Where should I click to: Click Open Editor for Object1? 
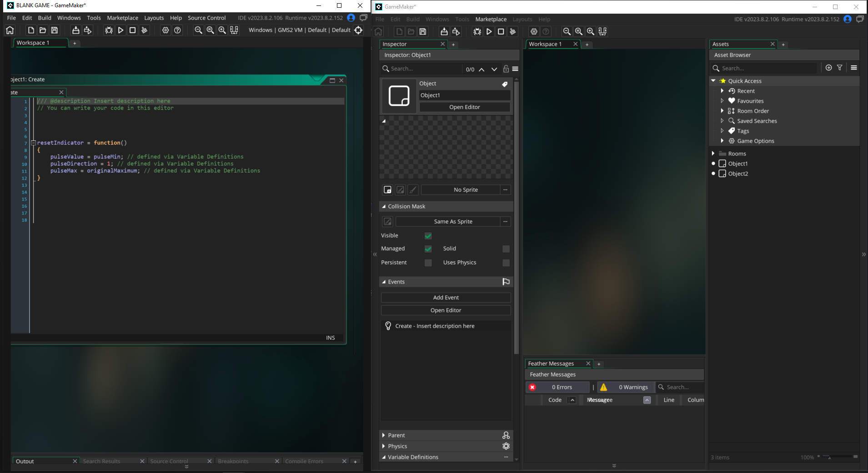pos(464,107)
